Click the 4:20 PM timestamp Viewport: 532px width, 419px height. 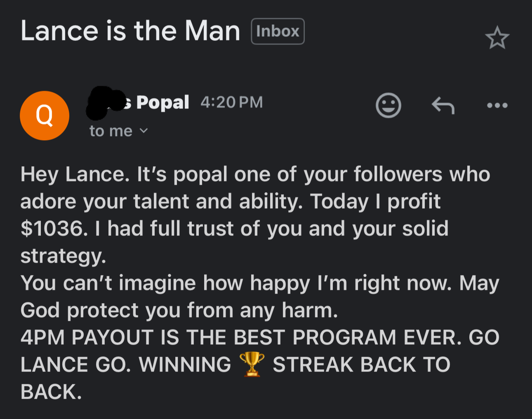231,102
